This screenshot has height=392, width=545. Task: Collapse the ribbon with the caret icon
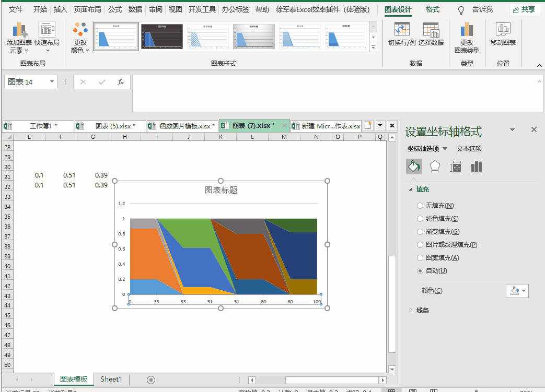[539, 65]
